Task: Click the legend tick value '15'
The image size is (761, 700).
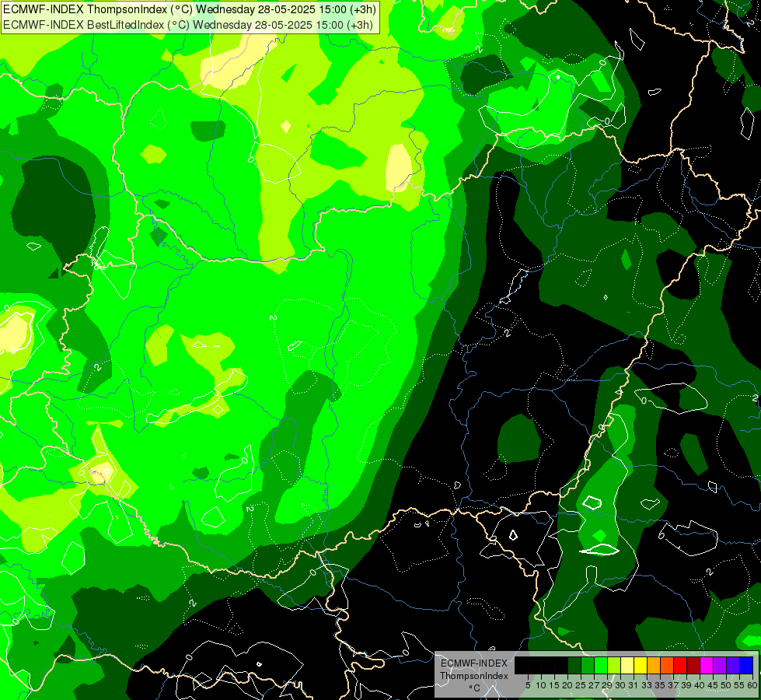Action: pyautogui.click(x=555, y=685)
